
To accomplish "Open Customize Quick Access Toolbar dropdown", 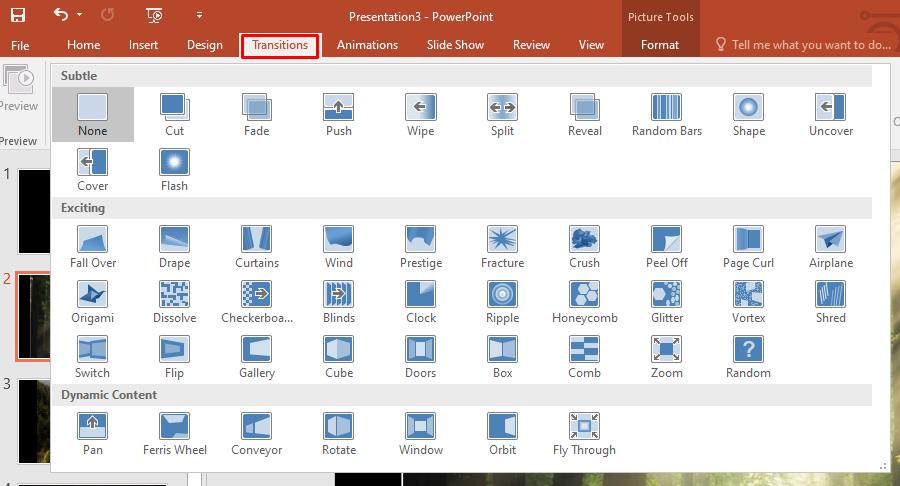I will (x=199, y=15).
